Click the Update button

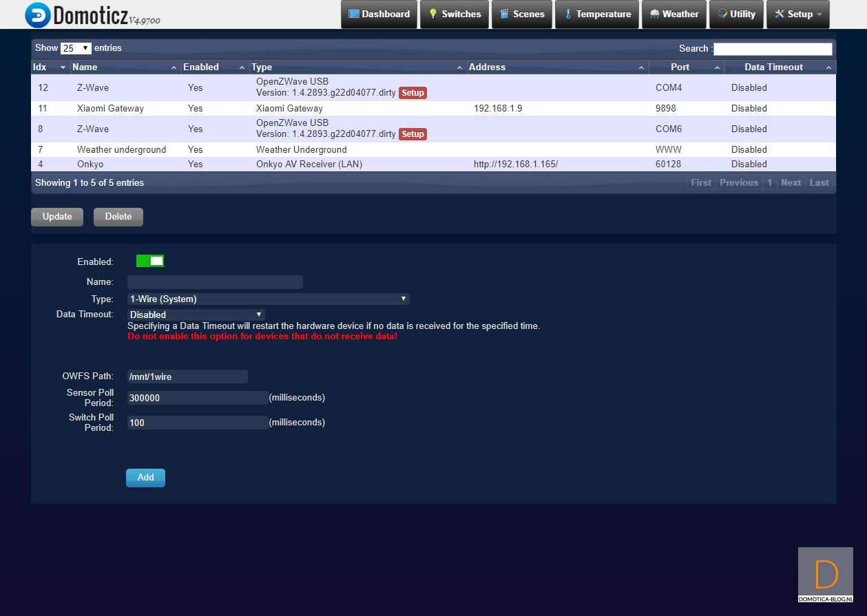tap(57, 217)
